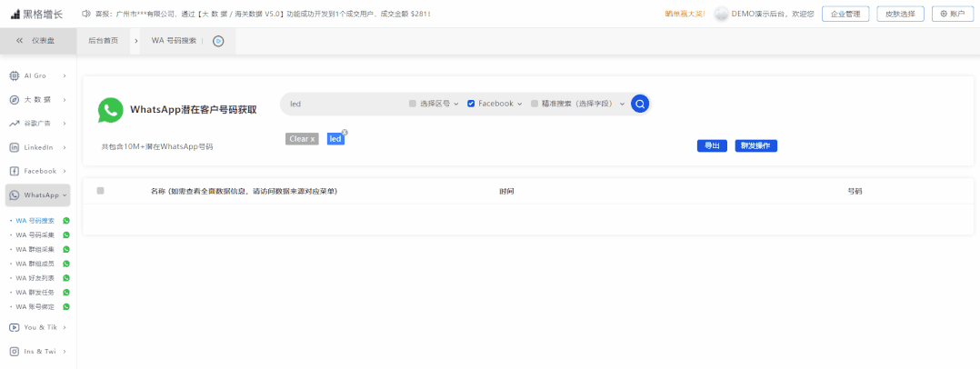
Task: Click the 导出 export button
Action: click(712, 145)
